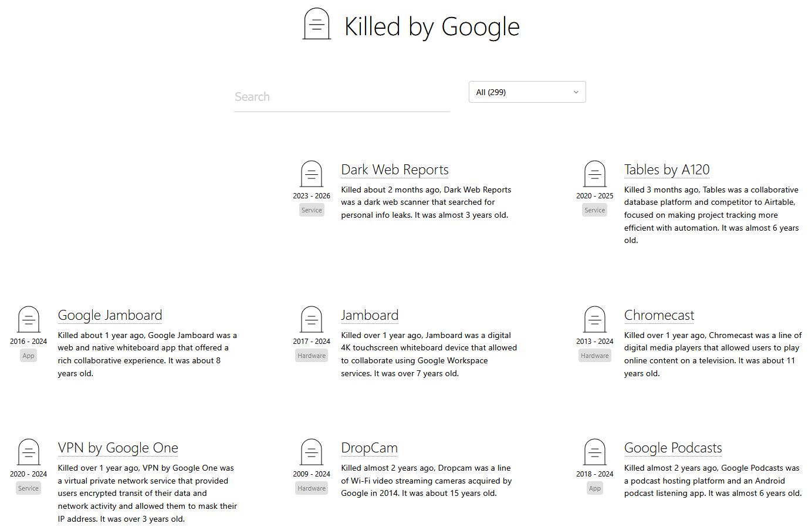Click the Google Podcasts tombstone icon

click(595, 452)
